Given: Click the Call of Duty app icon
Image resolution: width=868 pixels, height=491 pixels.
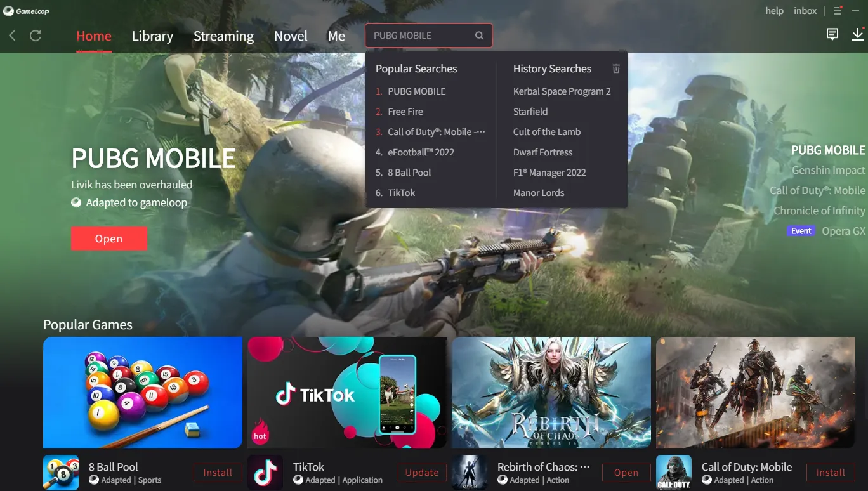Looking at the screenshot, I should (x=674, y=473).
